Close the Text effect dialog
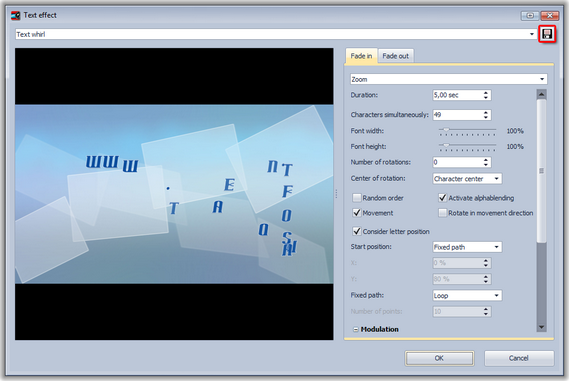This screenshot has height=381, width=569. tap(549, 15)
